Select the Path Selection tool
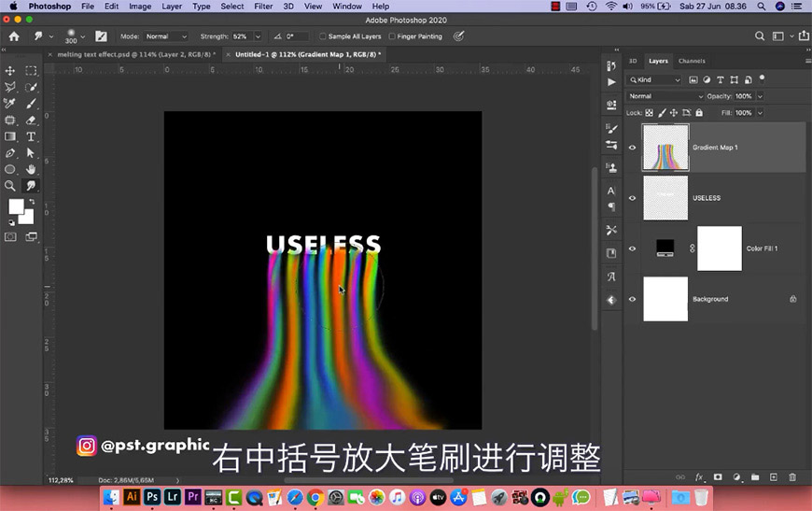812x511 pixels. (31, 153)
